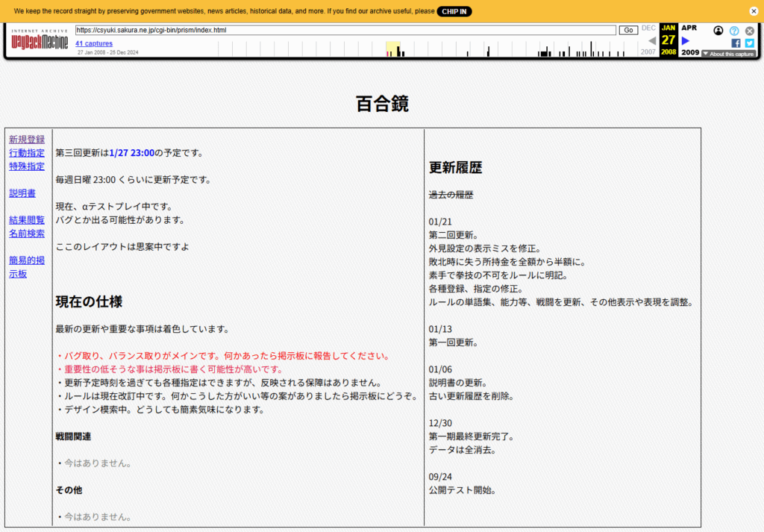Open the 結果閲覧 results link
This screenshot has height=532, width=764.
(27, 220)
